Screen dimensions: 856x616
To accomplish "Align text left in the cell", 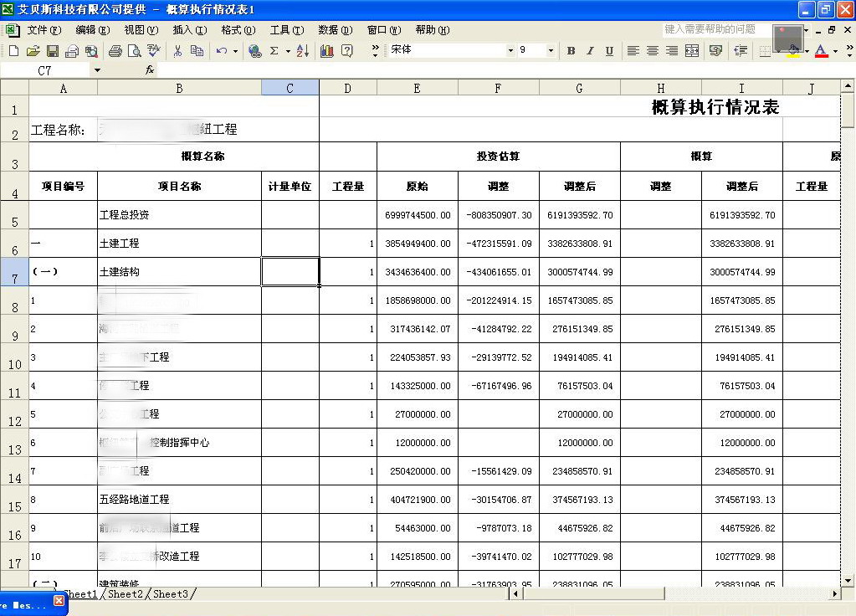I will (633, 51).
